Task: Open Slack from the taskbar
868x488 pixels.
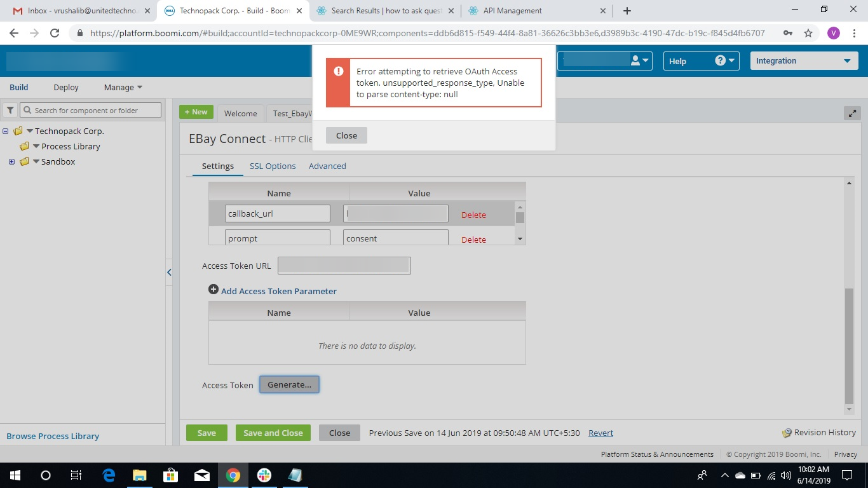Action: tap(264, 475)
